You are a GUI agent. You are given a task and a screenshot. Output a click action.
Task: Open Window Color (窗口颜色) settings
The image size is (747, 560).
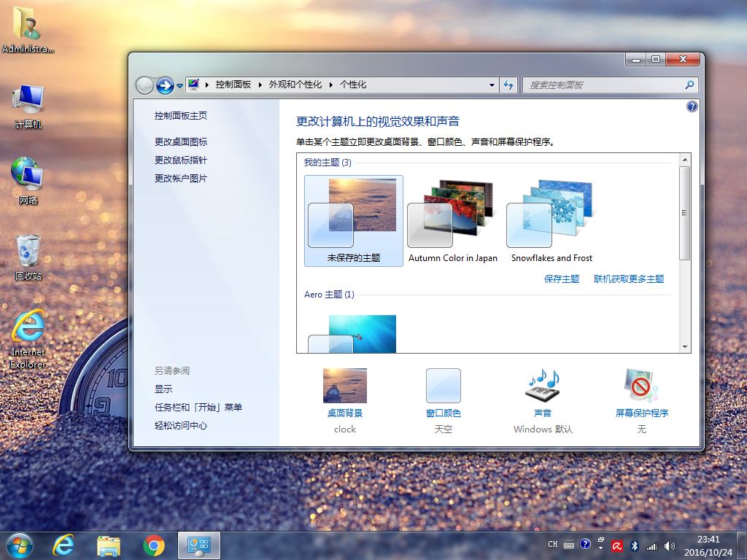point(443,386)
